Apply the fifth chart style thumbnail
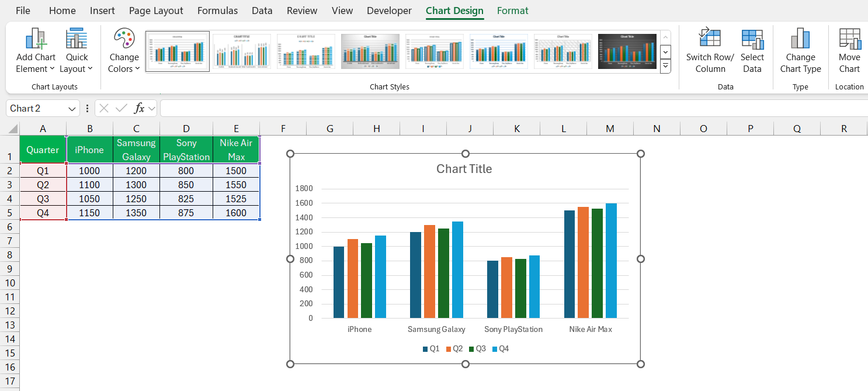868x391 pixels. 435,51
